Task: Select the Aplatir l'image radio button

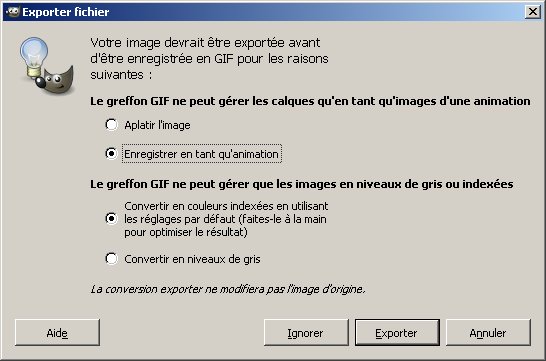Action: click(111, 125)
